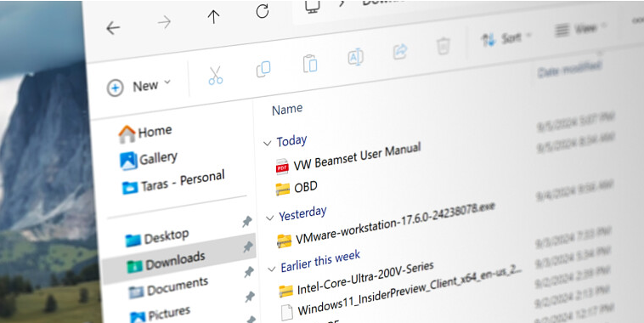Select the VMware-workstation-17.6.0 file

(x=386, y=224)
